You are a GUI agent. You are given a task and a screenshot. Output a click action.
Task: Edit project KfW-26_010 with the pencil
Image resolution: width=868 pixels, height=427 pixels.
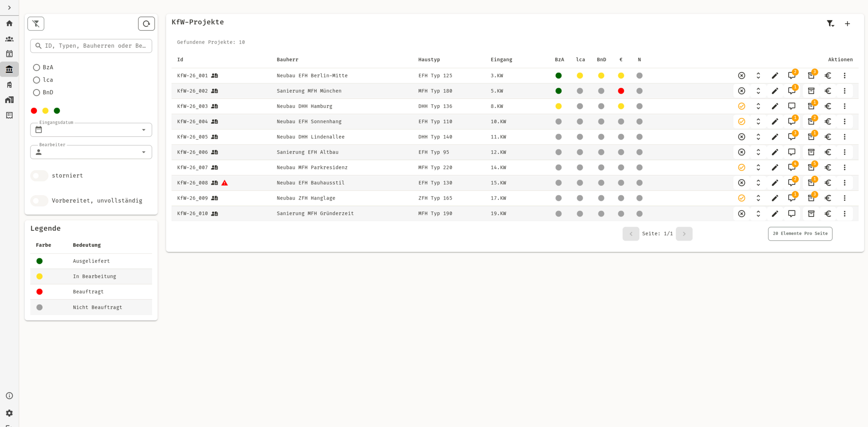pyautogui.click(x=775, y=214)
